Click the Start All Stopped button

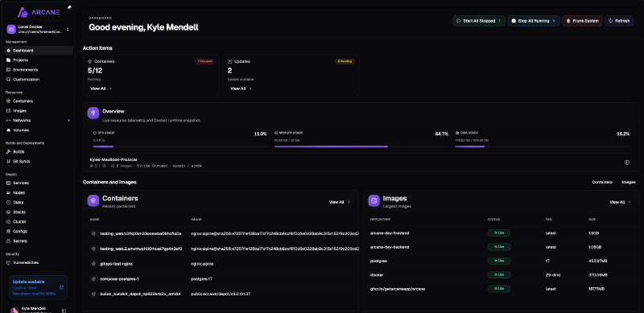[x=479, y=21]
